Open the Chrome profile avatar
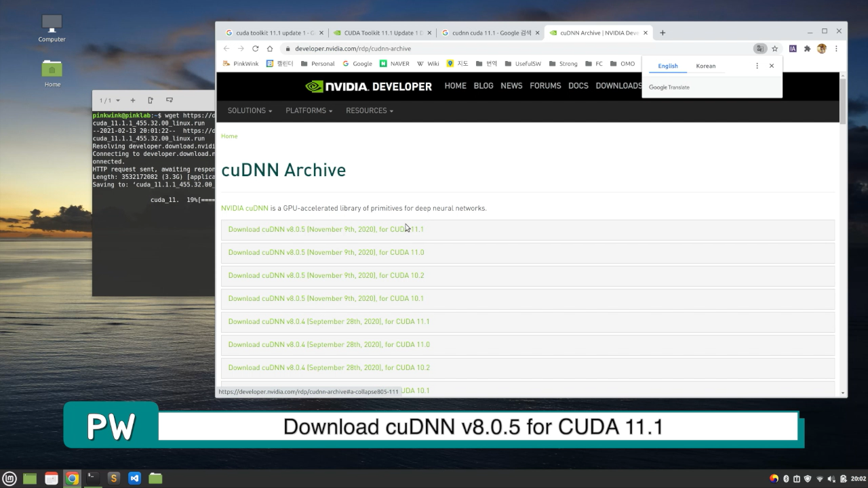Viewport: 868px width, 488px height. pyautogui.click(x=822, y=49)
